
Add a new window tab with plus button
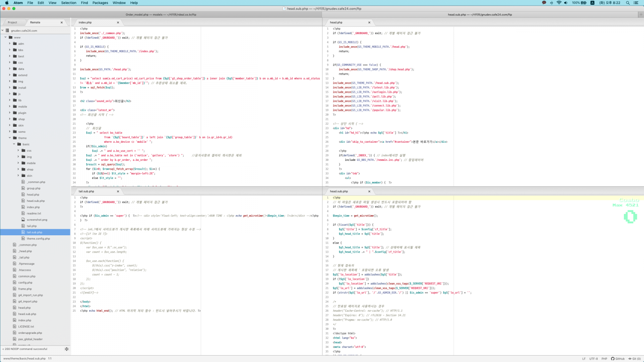(641, 14)
